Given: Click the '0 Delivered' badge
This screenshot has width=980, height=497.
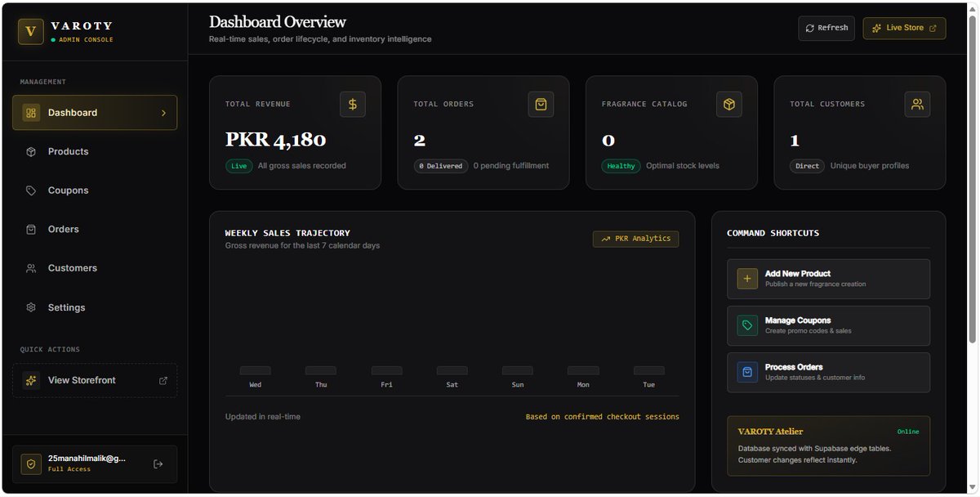Looking at the screenshot, I should [441, 166].
